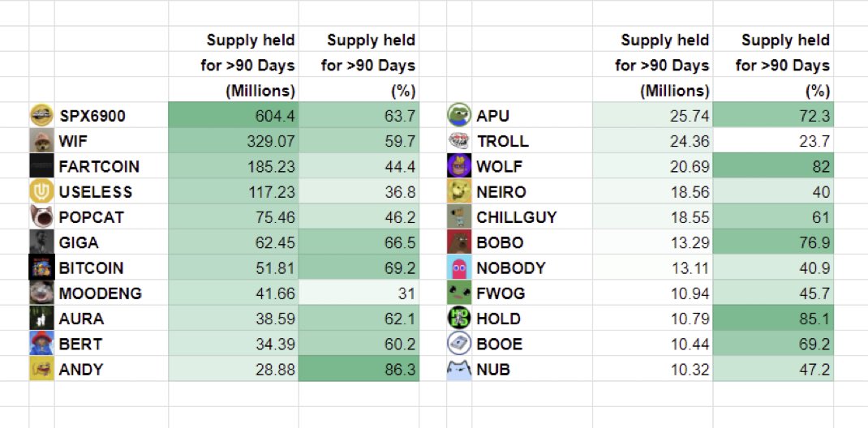Select the ANDY 86.3 percent cell
The height and width of the screenshot is (428, 868).
click(359, 370)
